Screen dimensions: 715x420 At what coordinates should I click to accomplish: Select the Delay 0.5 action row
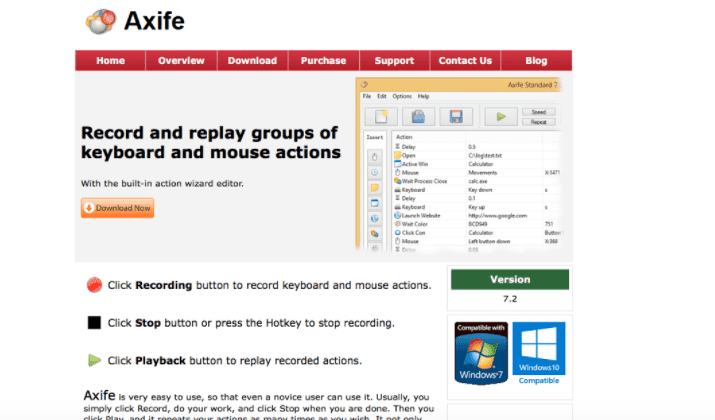pos(477,147)
